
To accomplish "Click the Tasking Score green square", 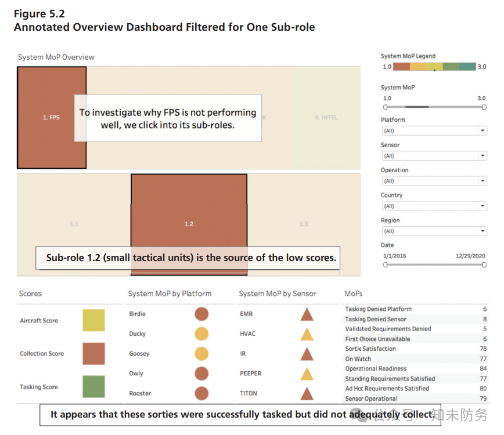I will [x=93, y=386].
